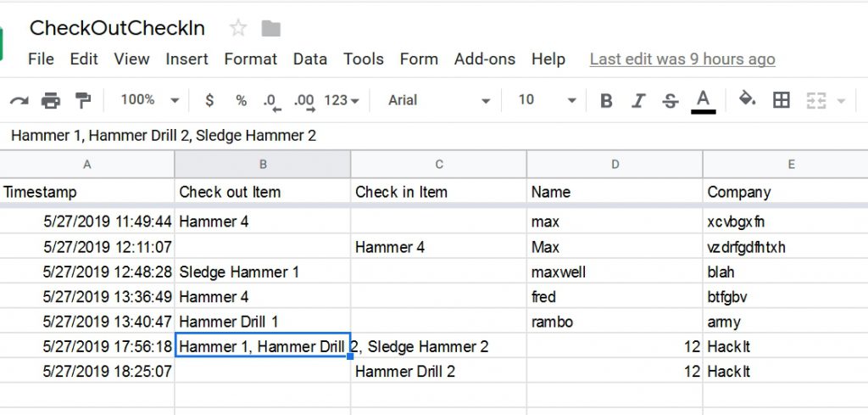Toggle italic formatting
The width and height of the screenshot is (868, 415).
[638, 101]
